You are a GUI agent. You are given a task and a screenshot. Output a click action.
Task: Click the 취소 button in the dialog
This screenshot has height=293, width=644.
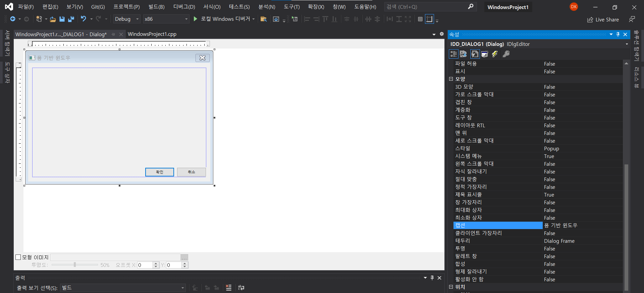point(192,172)
